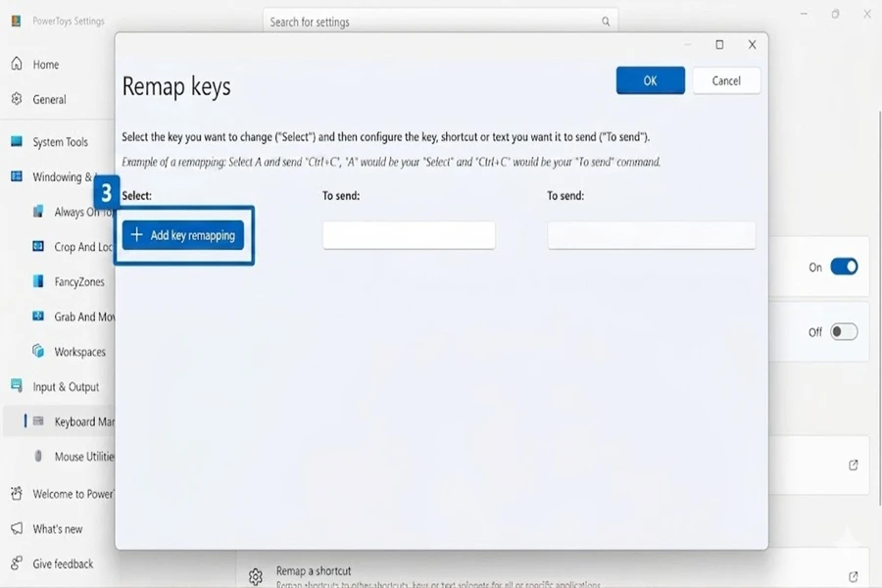This screenshot has height=588, width=882.
Task: Open What's new page
Action: (x=59, y=529)
